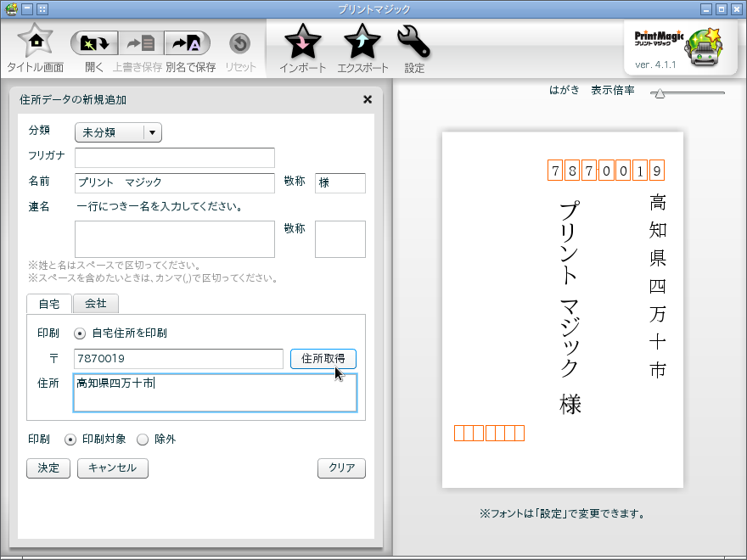Click the empty 連名 敬称 box

[340, 239]
